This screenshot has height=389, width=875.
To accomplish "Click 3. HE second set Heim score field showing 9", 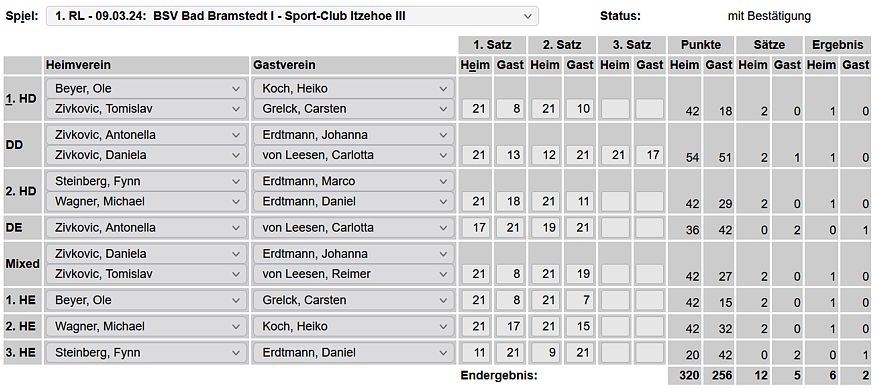I will (x=545, y=353).
